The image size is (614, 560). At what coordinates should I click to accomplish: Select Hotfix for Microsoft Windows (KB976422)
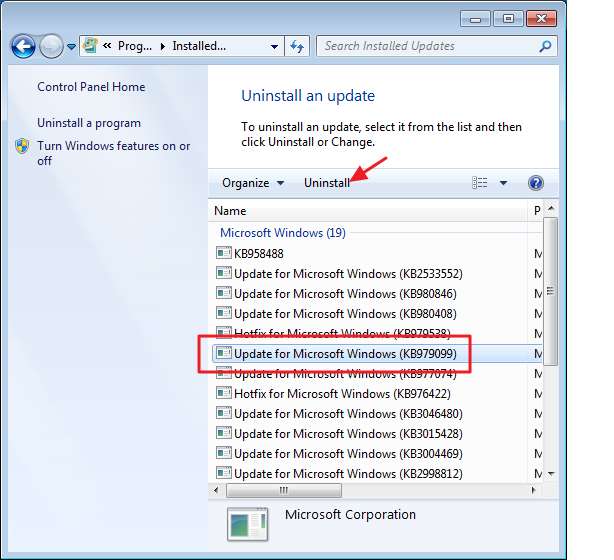click(x=376, y=394)
